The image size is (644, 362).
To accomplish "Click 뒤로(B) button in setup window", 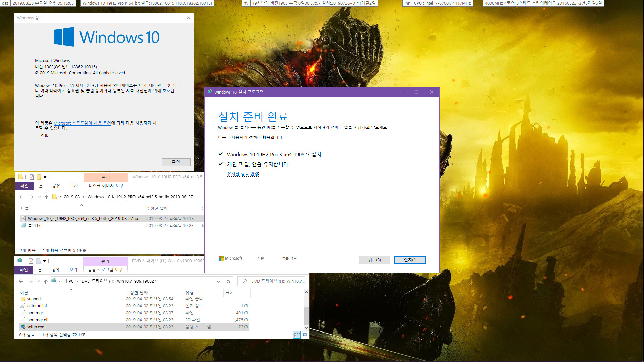I will (374, 260).
